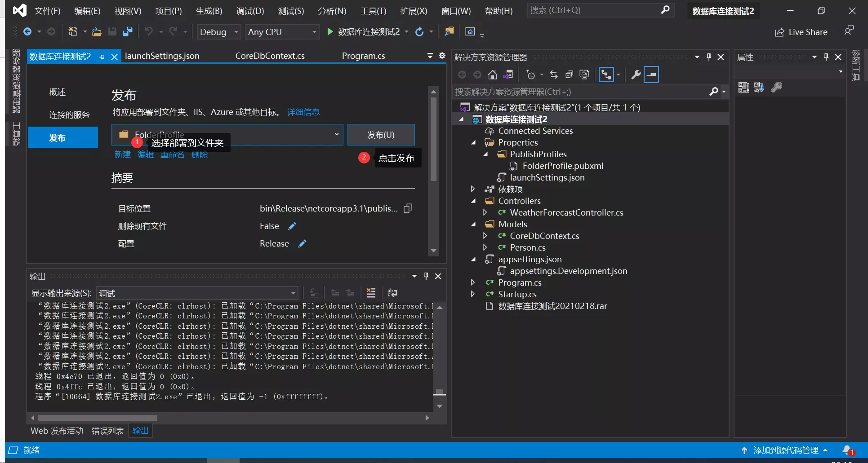Collapse the Controllers folder
This screenshot has height=463, width=868.
[473, 201]
